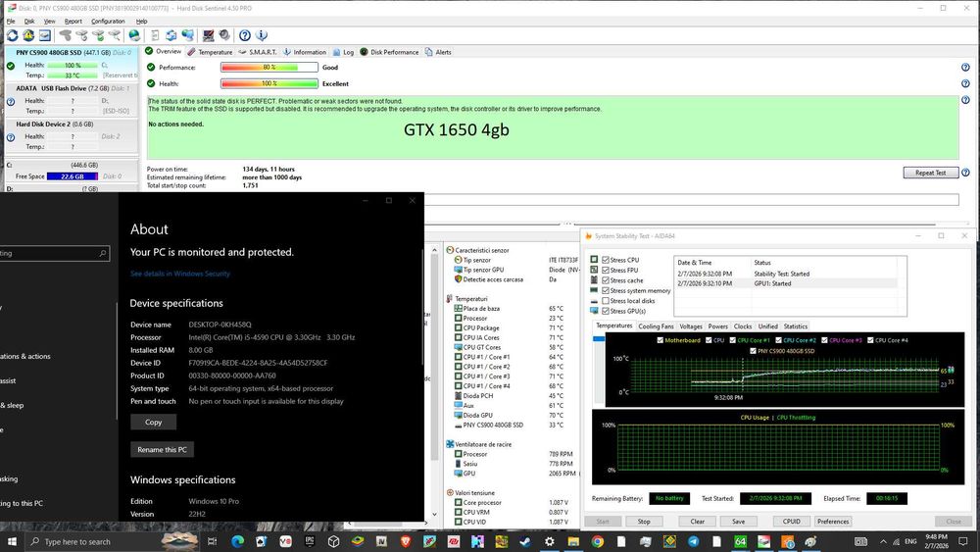Open Microsoft Edge from taskbar
This screenshot has width=980, height=552.
coord(237,541)
